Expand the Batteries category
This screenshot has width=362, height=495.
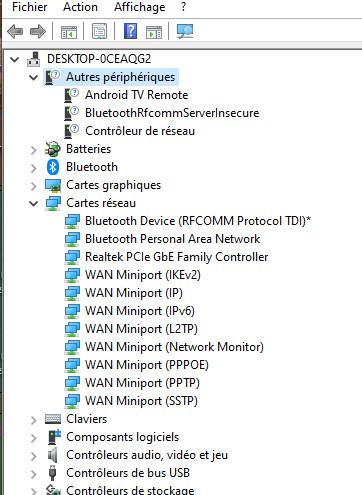tap(33, 150)
